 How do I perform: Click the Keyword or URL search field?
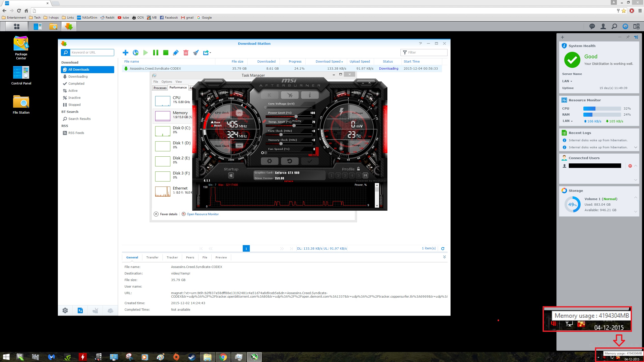click(92, 53)
